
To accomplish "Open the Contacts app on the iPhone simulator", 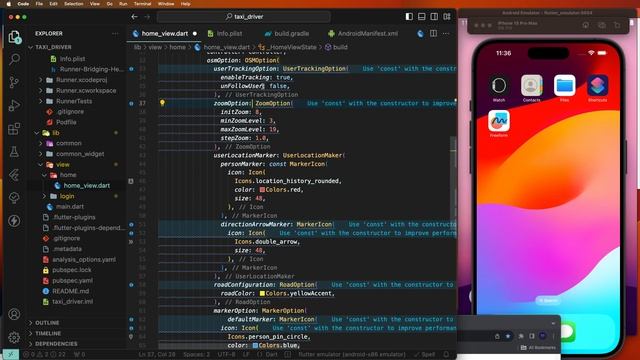I will 531,86.
